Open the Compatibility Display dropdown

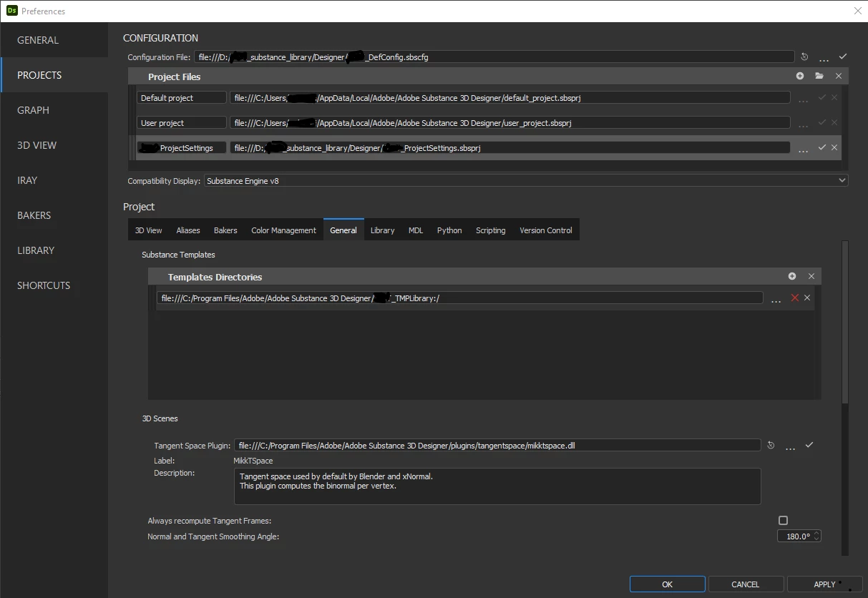526,181
